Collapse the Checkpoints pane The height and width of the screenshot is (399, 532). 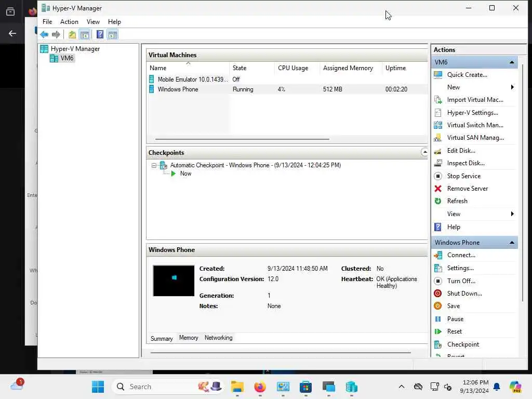pyautogui.click(x=424, y=152)
